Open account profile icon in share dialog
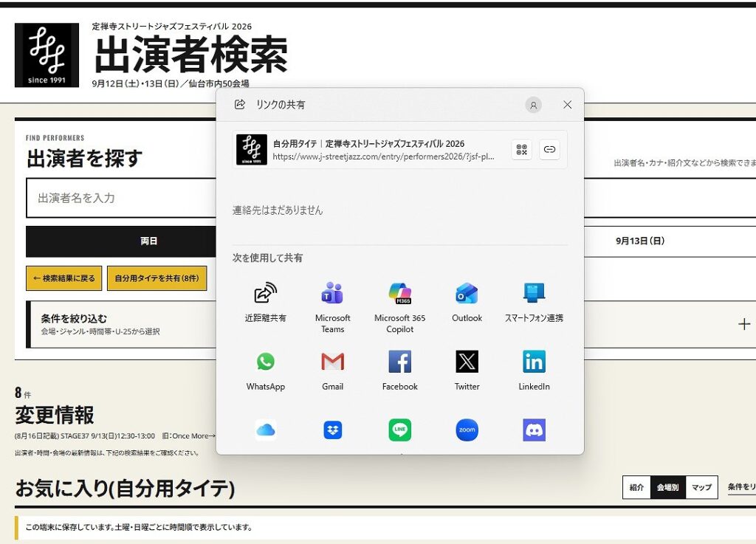The image size is (756, 544). [533, 105]
